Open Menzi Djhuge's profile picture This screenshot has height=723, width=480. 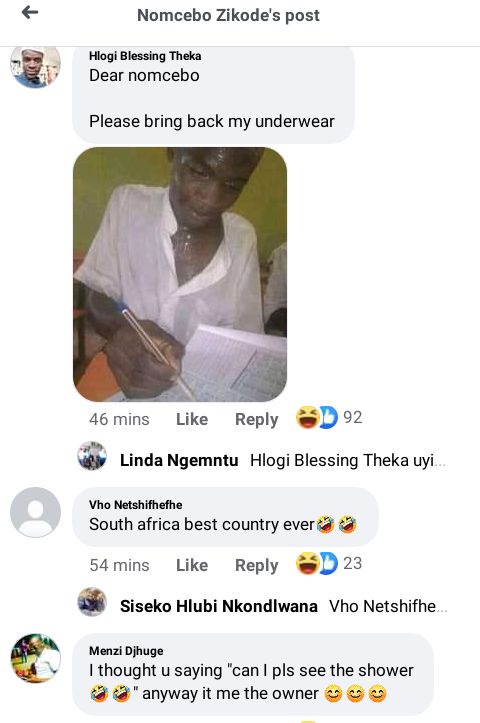pos(36,658)
